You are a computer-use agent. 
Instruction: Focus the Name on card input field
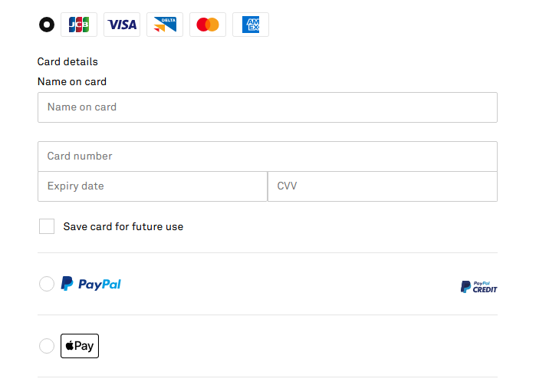click(x=268, y=107)
